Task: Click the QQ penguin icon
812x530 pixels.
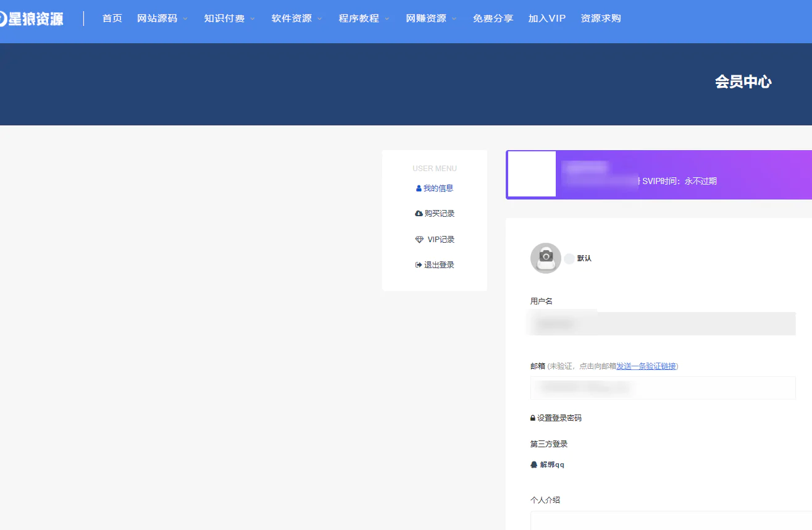Action: coord(534,465)
